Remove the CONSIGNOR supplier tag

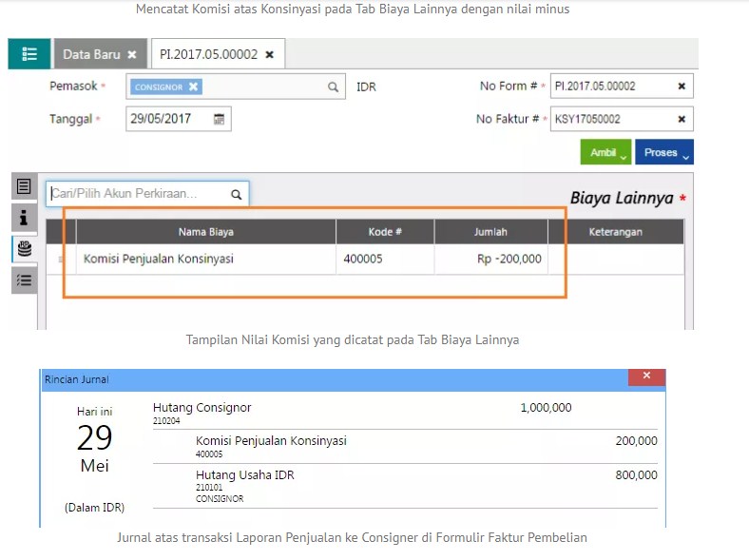[194, 87]
